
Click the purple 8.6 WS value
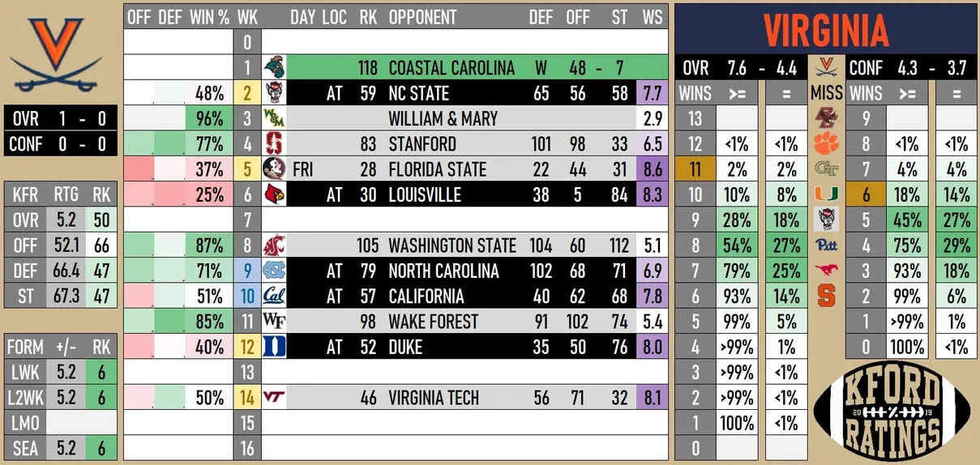652,169
